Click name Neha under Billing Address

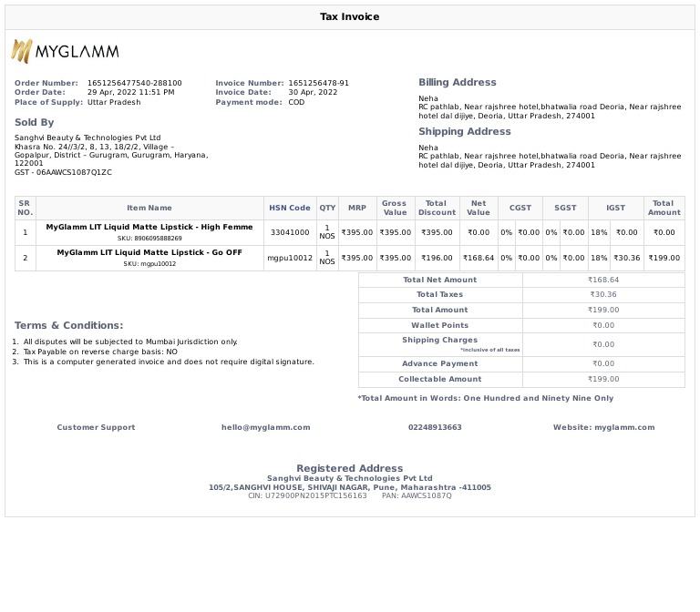(428, 98)
